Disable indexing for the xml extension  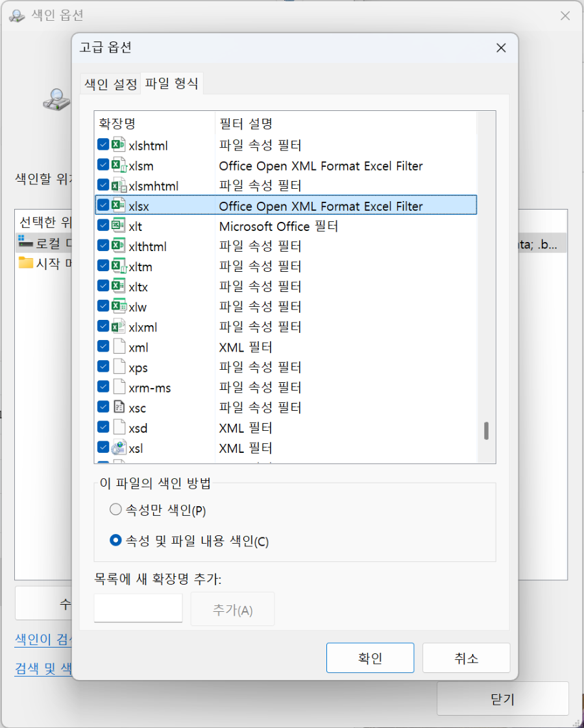pos(103,346)
